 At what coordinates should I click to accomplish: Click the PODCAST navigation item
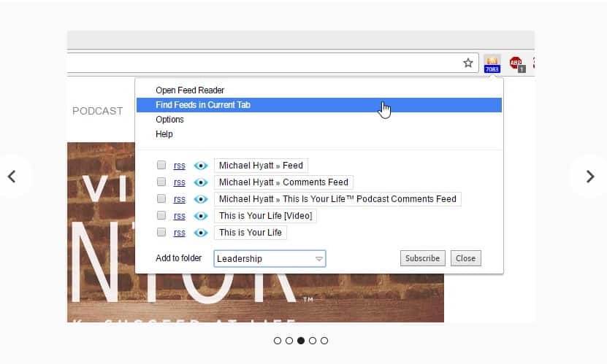pyautogui.click(x=98, y=112)
